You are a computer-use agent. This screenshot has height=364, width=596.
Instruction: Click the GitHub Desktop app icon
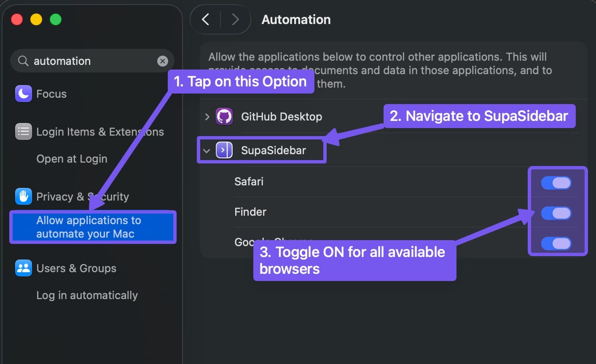224,116
